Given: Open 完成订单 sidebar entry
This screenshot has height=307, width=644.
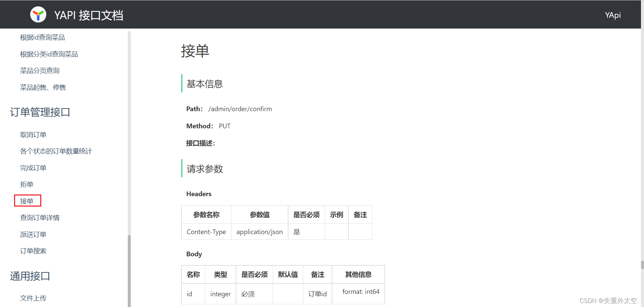Looking at the screenshot, I should pos(33,168).
